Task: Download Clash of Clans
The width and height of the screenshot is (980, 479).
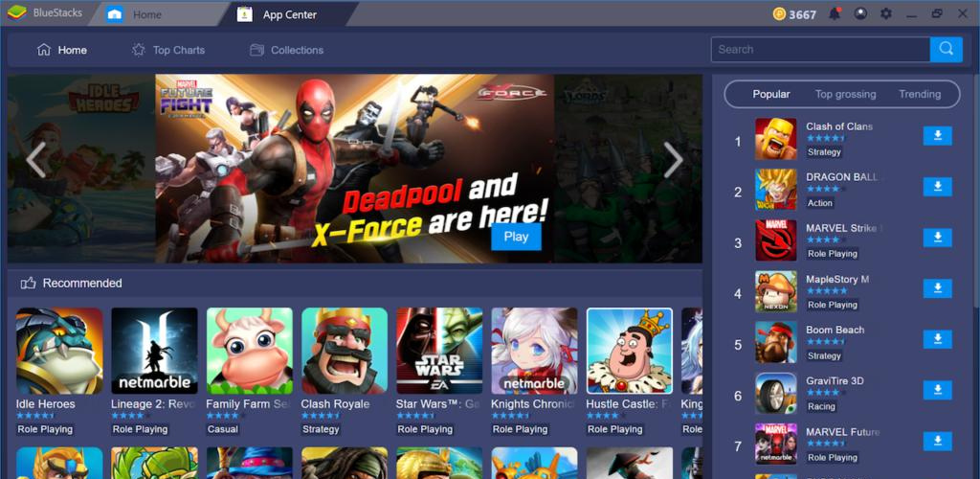Action: coord(937,136)
